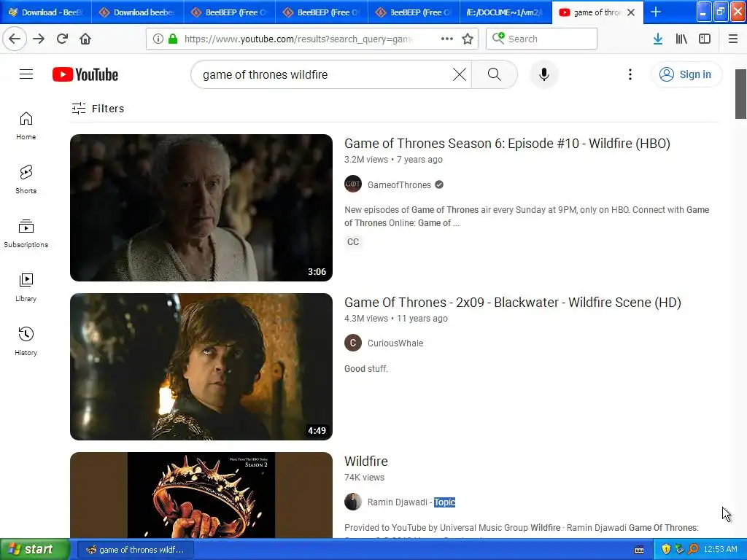The height and width of the screenshot is (560, 747).
Task: Open 'Blackwater - Wildfire Scene (HD)' video title
Action: point(513,303)
